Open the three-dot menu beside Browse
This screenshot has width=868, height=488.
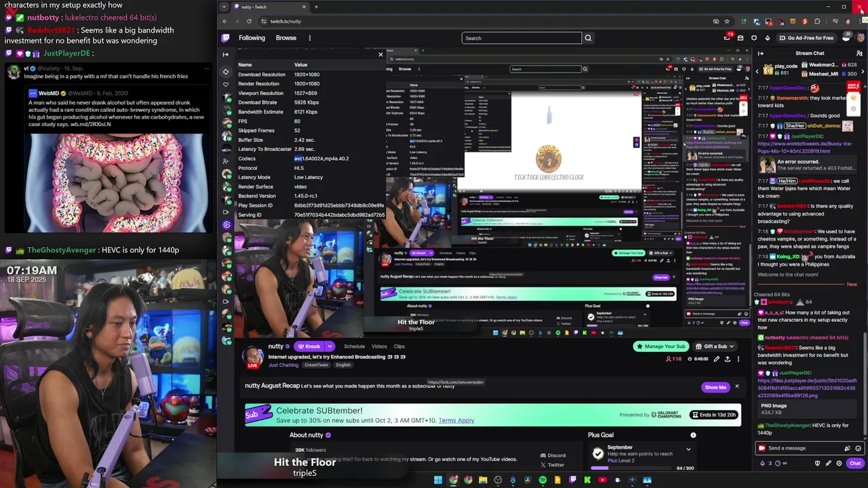[310, 38]
